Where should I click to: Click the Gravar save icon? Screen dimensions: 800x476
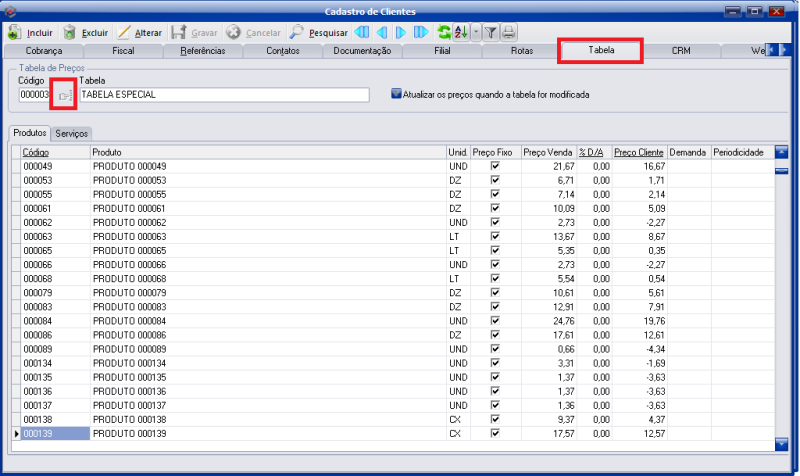pos(178,33)
